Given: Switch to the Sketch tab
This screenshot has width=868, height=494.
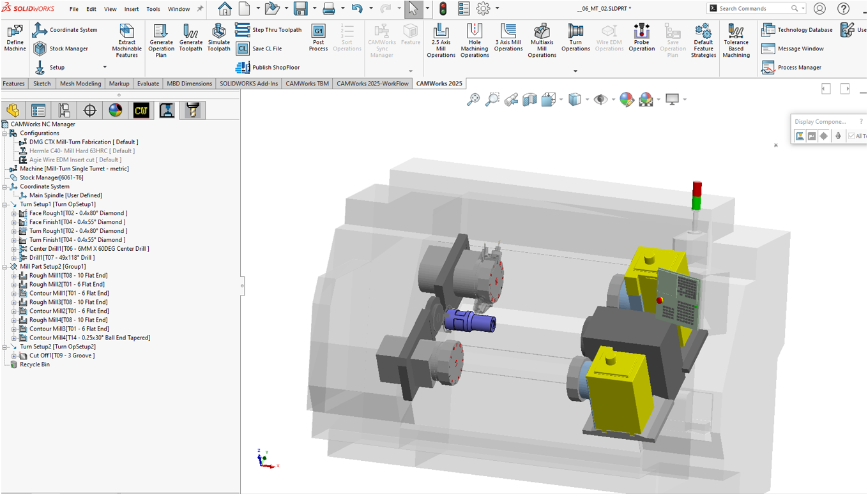Looking at the screenshot, I should pyautogui.click(x=42, y=84).
